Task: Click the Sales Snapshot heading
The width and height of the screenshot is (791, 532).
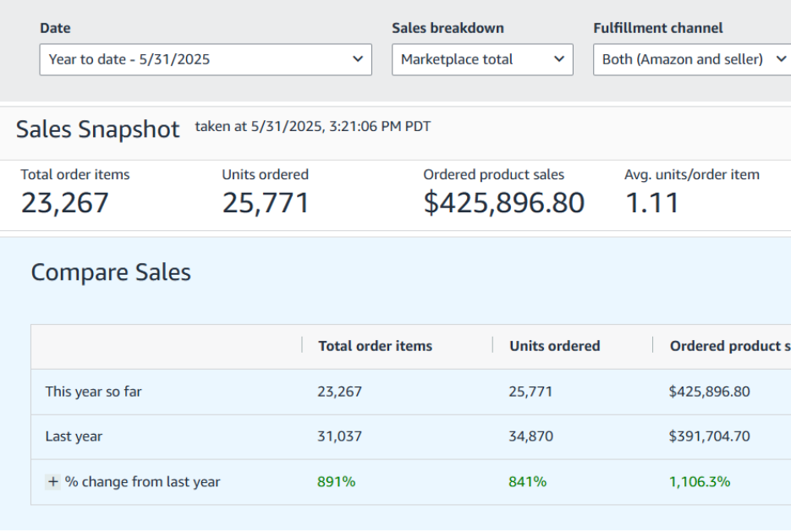Action: [97, 129]
